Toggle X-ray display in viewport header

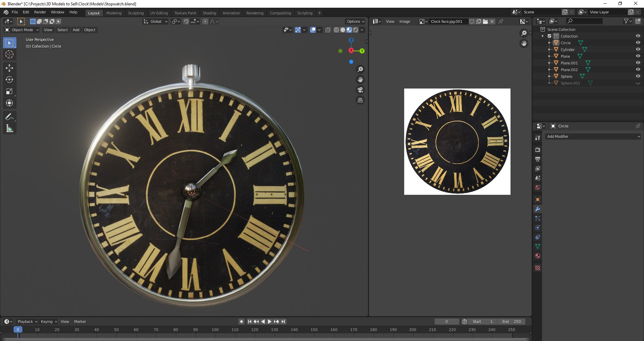tap(328, 30)
